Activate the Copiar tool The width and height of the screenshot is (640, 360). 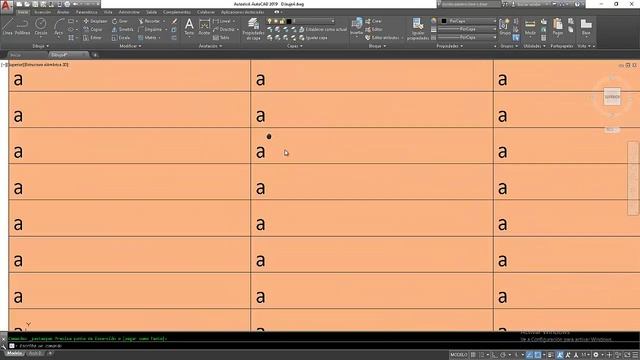[x=93, y=29]
